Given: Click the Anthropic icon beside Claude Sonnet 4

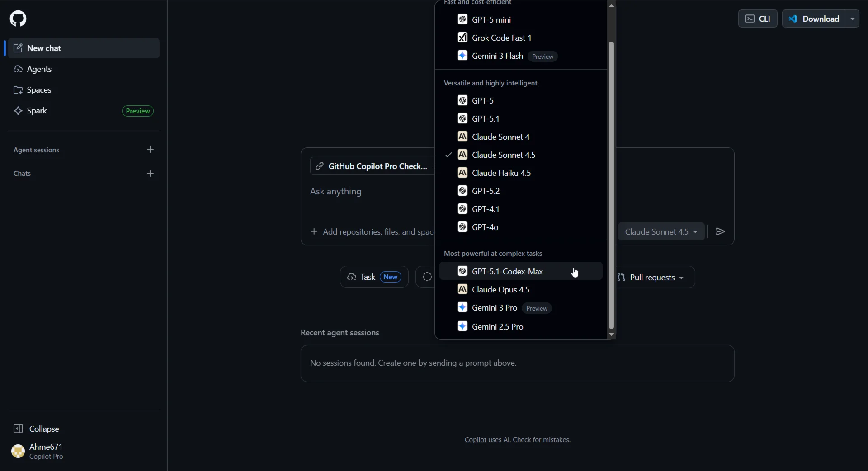Looking at the screenshot, I should click(x=462, y=137).
